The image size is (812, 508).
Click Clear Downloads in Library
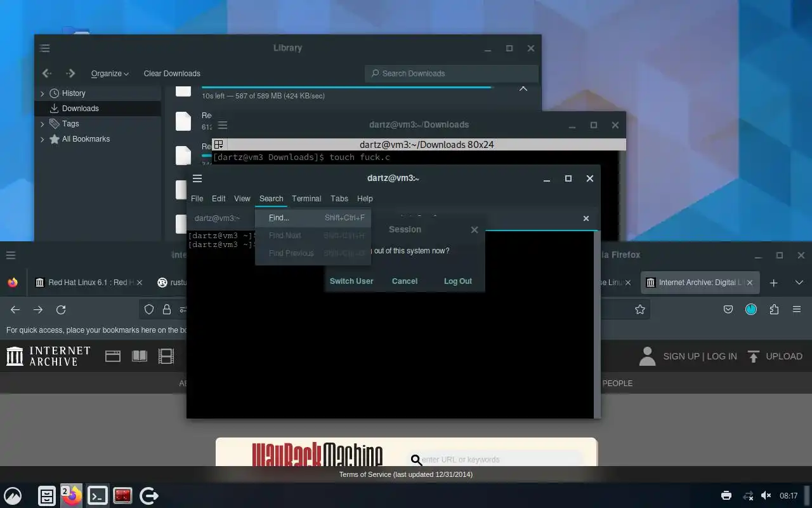pos(172,74)
